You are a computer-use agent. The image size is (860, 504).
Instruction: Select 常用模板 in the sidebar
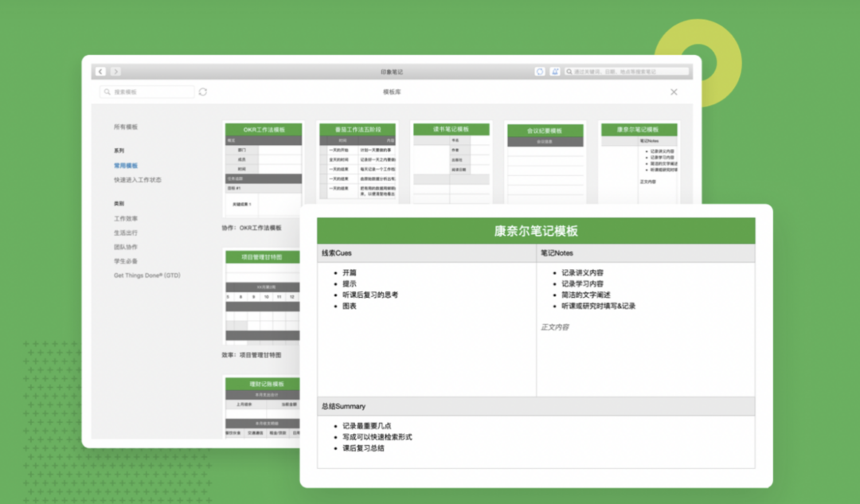point(126,166)
